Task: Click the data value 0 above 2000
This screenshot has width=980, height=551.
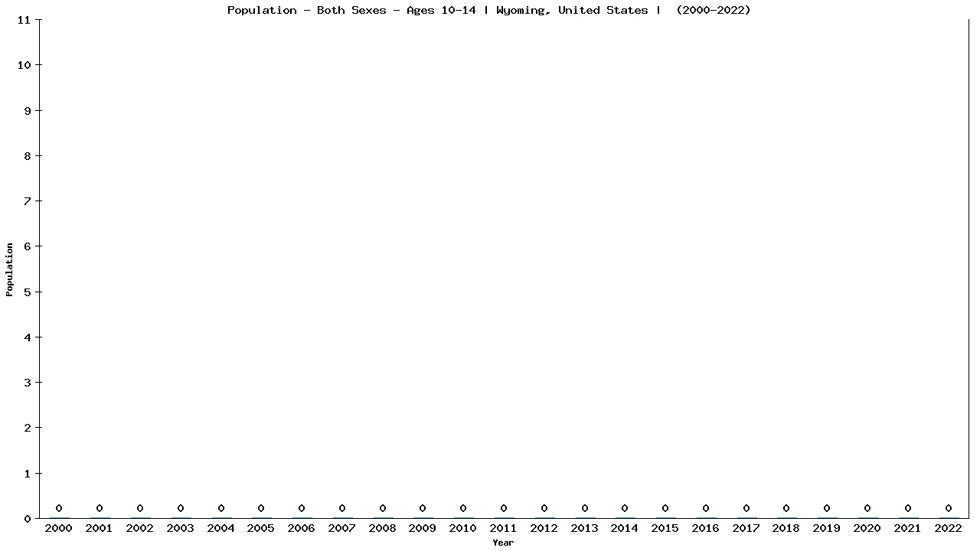Action: [x=59, y=508]
